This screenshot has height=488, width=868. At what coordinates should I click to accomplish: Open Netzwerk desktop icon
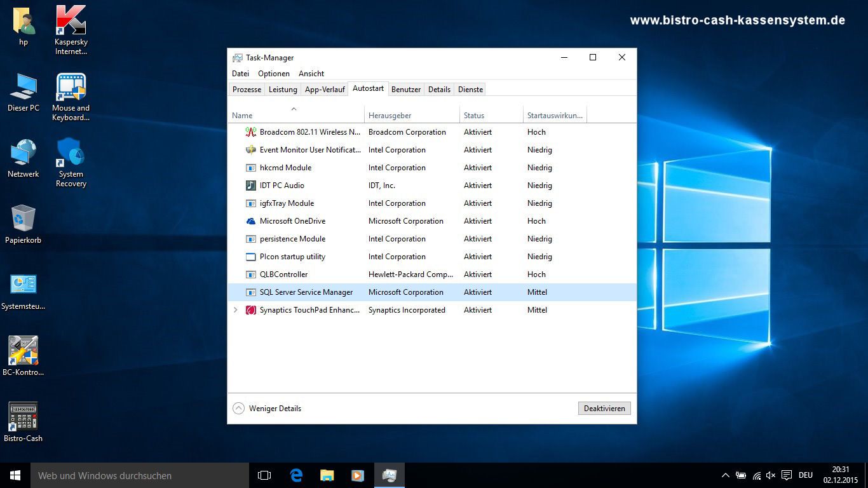point(24,159)
